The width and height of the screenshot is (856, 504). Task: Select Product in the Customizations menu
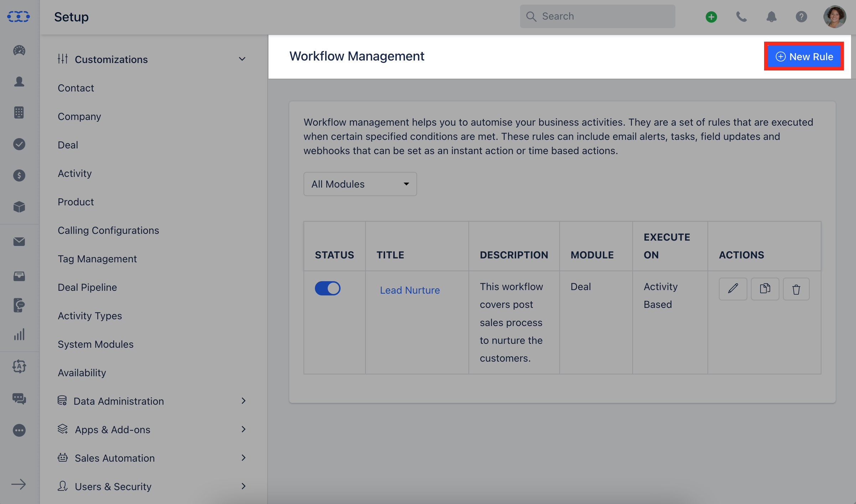pos(76,202)
